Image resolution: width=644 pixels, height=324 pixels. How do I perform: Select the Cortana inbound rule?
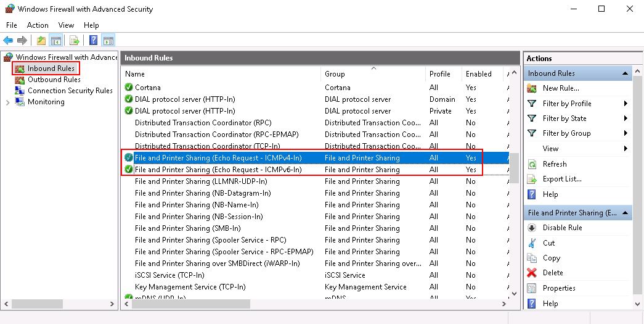tap(316, 87)
